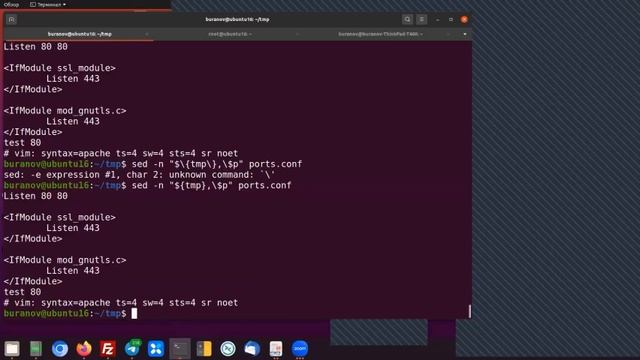Switch to buranov ThinkPad terminal tab

click(380, 34)
